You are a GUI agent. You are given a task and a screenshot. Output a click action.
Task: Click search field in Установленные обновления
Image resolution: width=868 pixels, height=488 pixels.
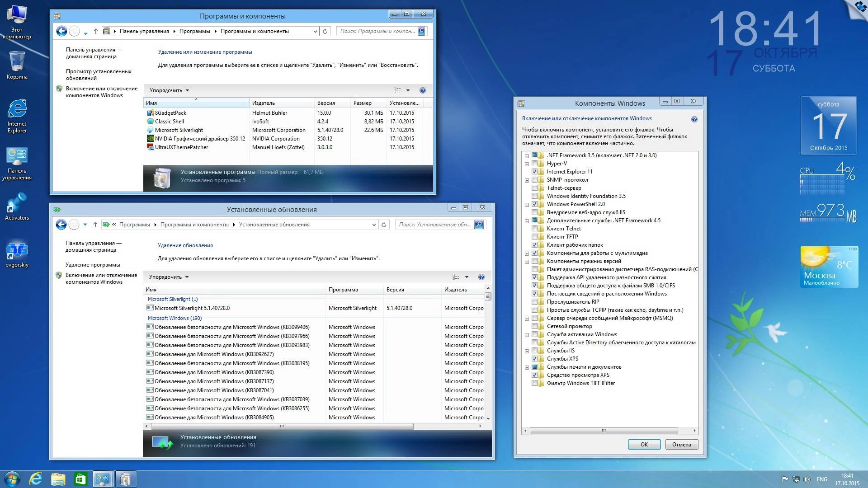pyautogui.click(x=435, y=225)
